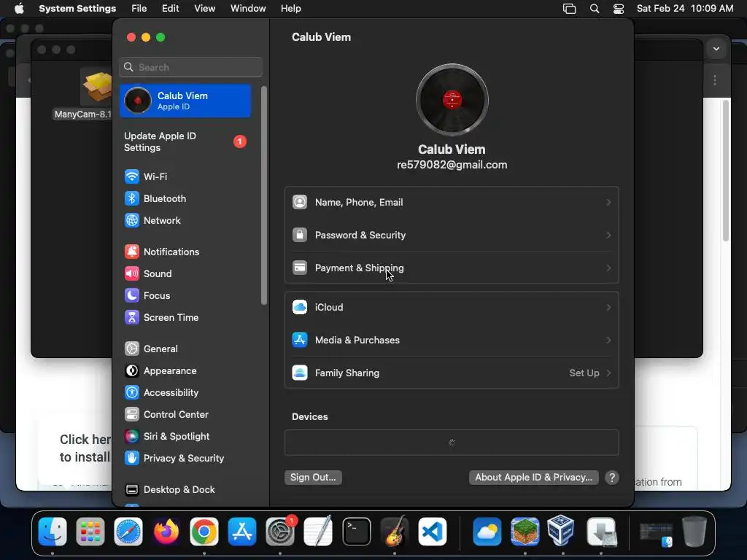Open the Trash in the Dock

point(694,532)
